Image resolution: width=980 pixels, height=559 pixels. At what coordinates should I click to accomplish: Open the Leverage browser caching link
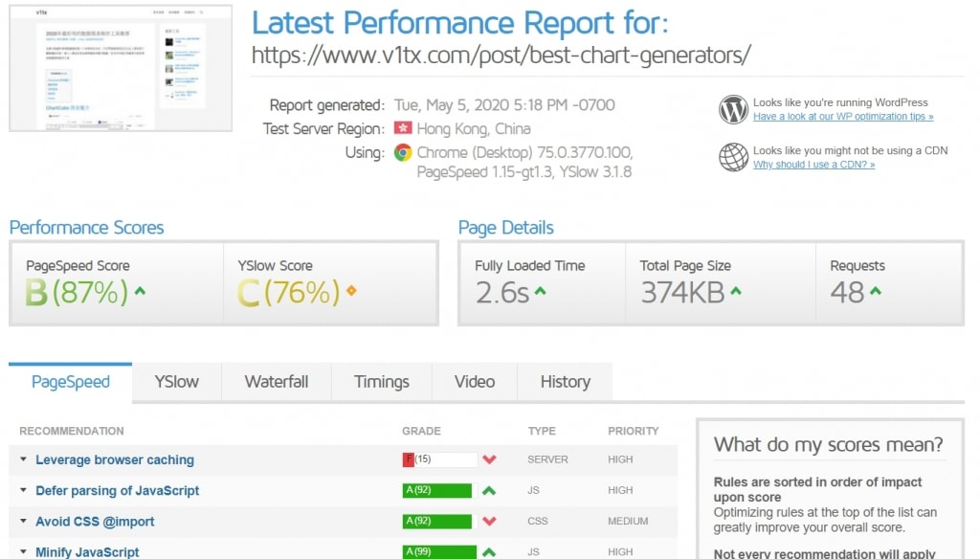(115, 459)
